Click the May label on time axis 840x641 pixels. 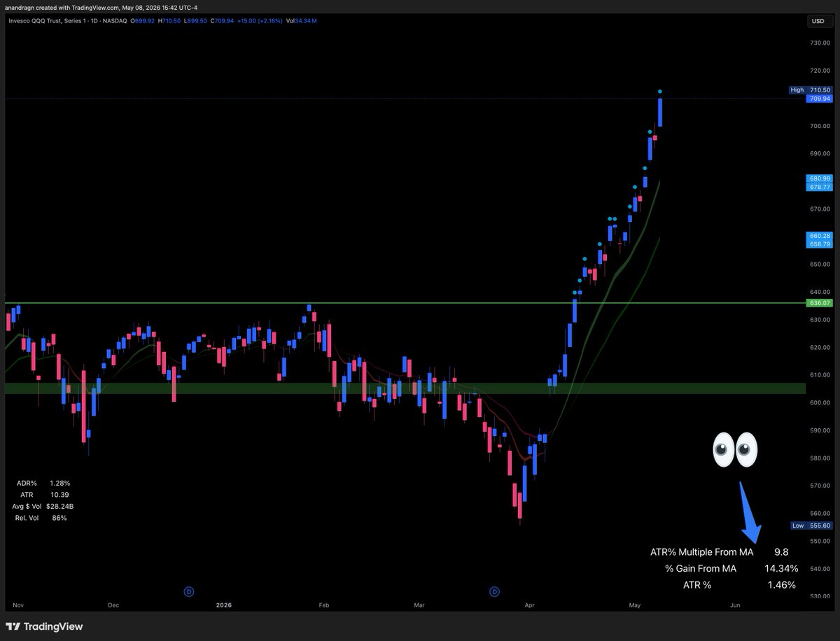[x=635, y=604]
